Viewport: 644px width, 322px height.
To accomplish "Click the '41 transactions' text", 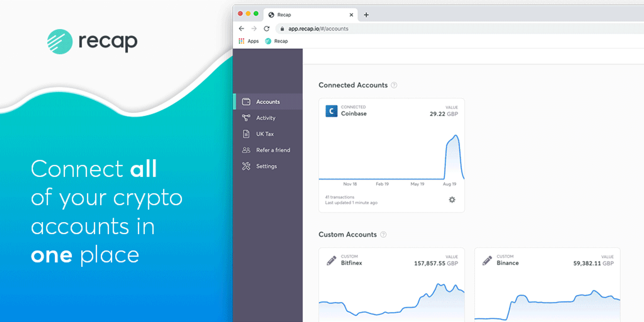I will pyautogui.click(x=339, y=197).
